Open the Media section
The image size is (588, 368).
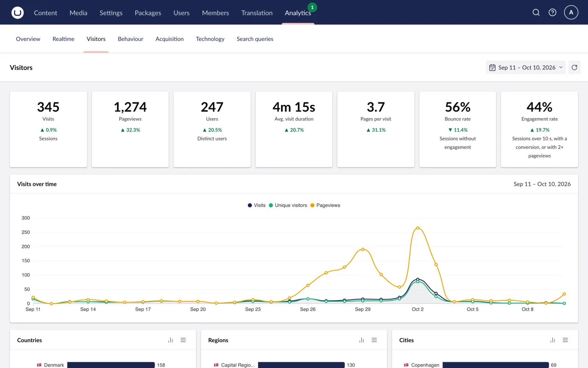click(78, 13)
